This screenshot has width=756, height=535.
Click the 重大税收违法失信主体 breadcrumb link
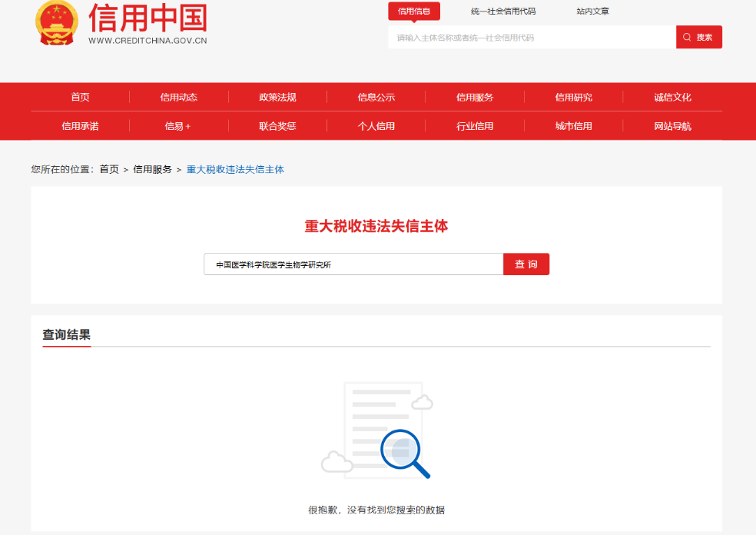(235, 169)
